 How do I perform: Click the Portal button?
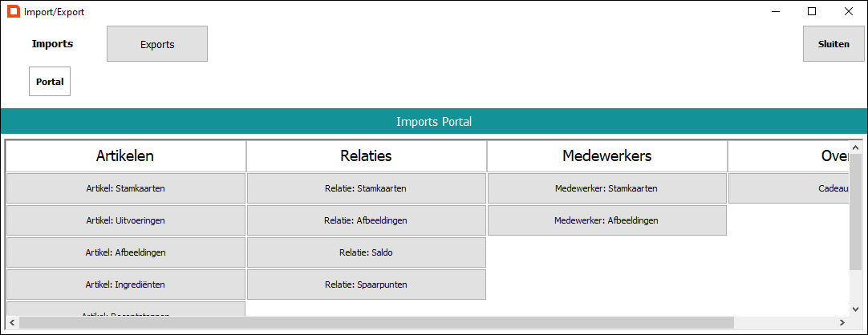tap(50, 81)
